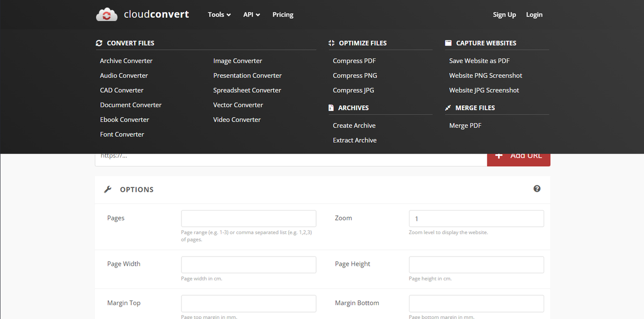644x319 pixels.
Task: Open the Spreadsheet Converter
Action: (x=247, y=90)
